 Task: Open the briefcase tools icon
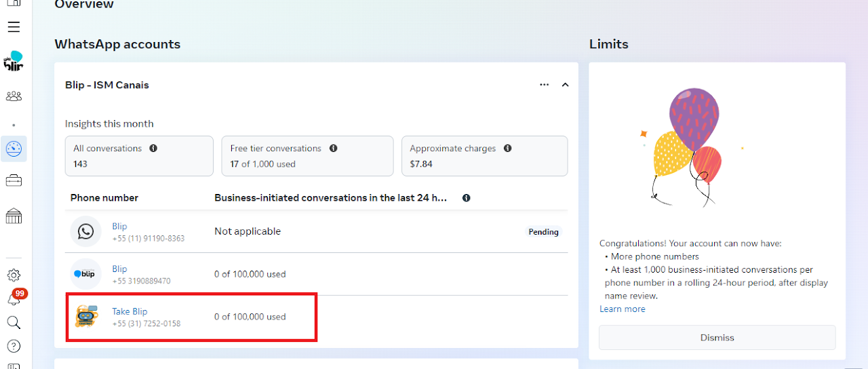(14, 180)
